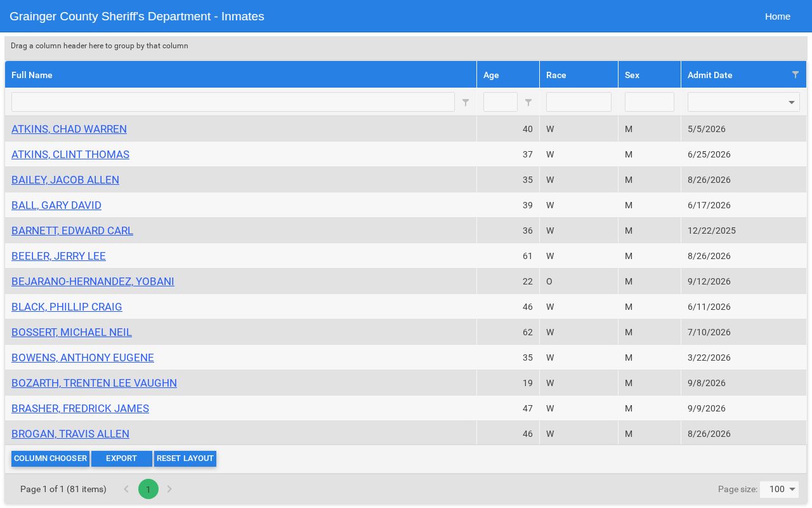
Task: Open BEJARANO-HERNANDEZ, YOBANI details
Action: (x=93, y=281)
